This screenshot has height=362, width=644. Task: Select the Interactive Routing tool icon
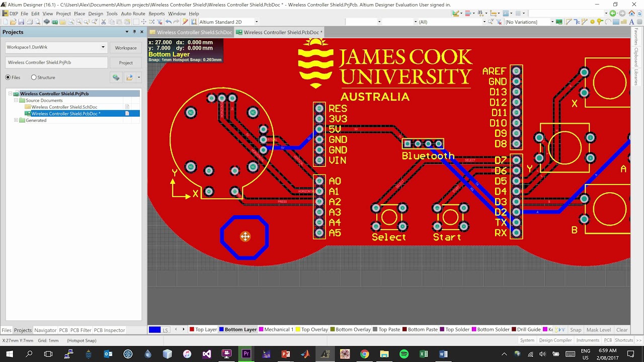point(569,22)
